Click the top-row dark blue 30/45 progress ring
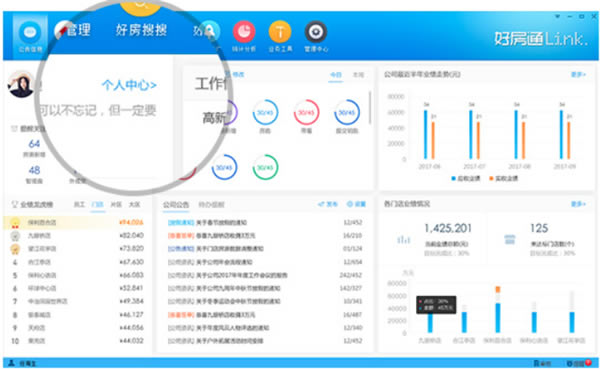This screenshot has height=369, width=600. pos(347,113)
